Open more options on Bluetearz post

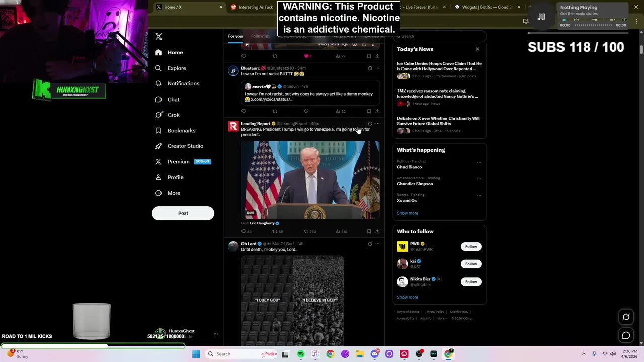point(377,68)
